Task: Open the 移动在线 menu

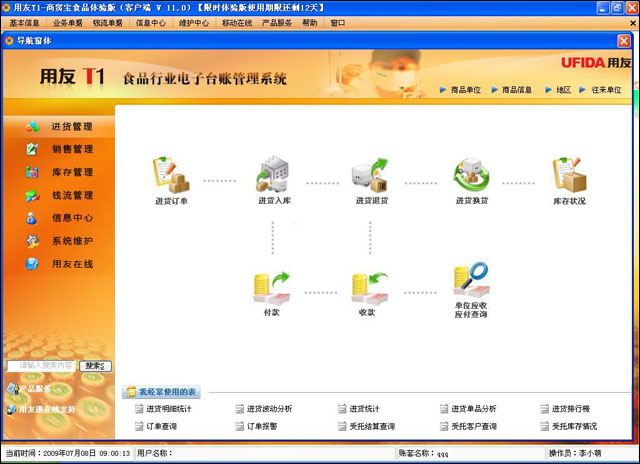Action: pos(237,23)
